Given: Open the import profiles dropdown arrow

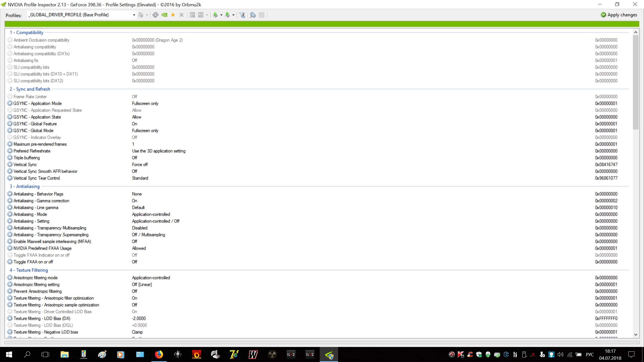Looking at the screenshot, I should point(233,15).
